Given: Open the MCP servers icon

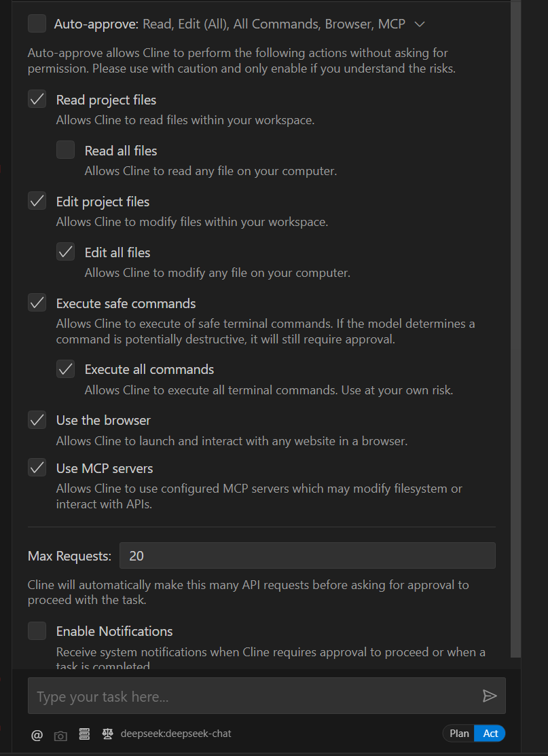Looking at the screenshot, I should pos(84,734).
